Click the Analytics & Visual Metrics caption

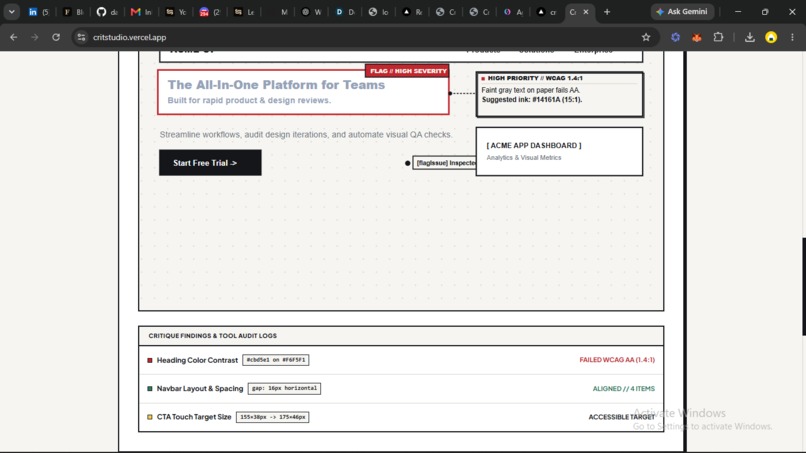pos(524,158)
